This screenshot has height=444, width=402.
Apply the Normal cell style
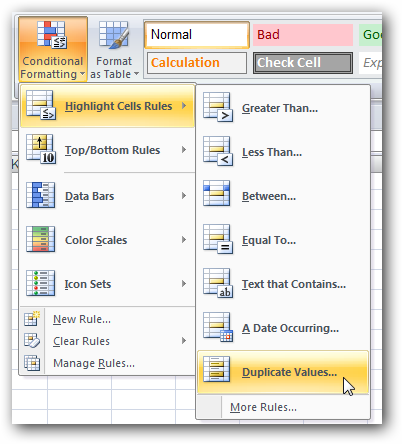(x=197, y=35)
